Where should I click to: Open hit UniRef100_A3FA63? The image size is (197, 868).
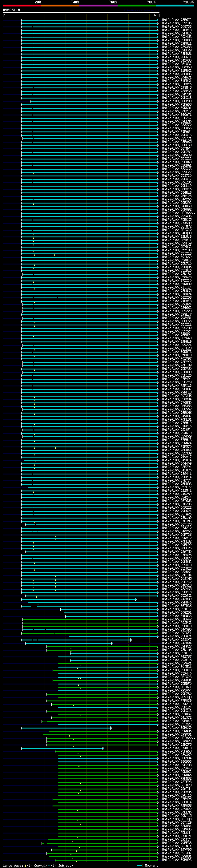pos(177,104)
